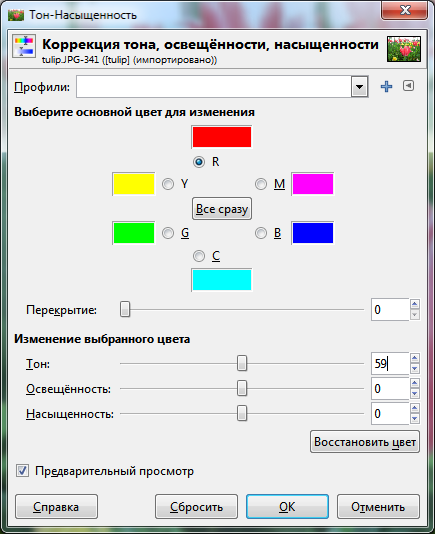Screen dimensions: 435x534
Task: Click the cyan color swatch
Action: point(222,280)
